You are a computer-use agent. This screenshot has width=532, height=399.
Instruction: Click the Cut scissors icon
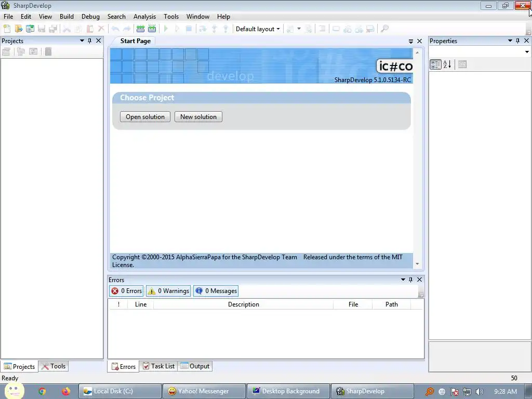67,29
